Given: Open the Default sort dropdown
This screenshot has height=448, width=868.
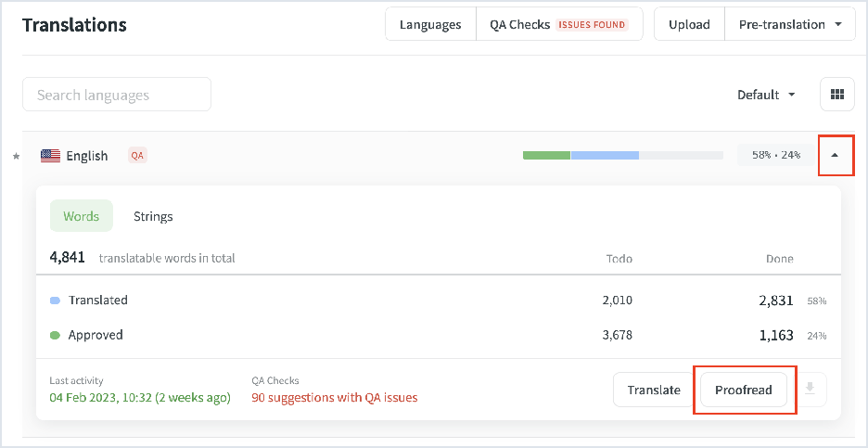Looking at the screenshot, I should 766,95.
